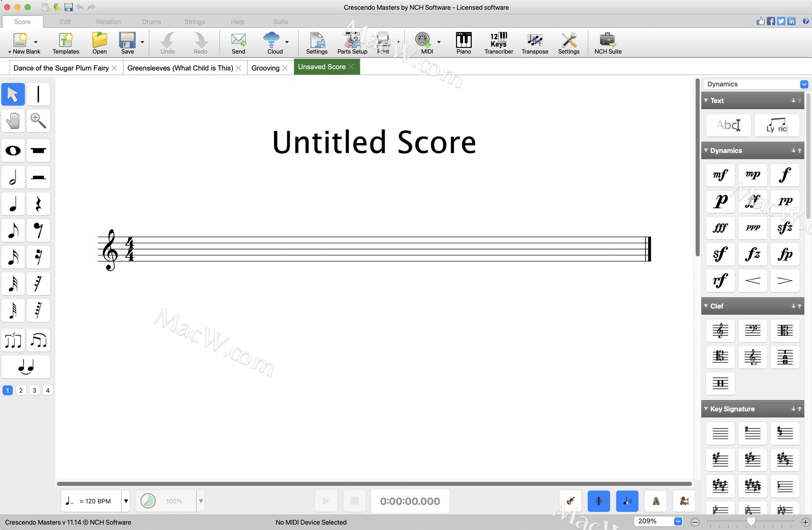The image size is (812, 530).
Task: Switch to the Strings ribbon tab
Action: tap(195, 22)
